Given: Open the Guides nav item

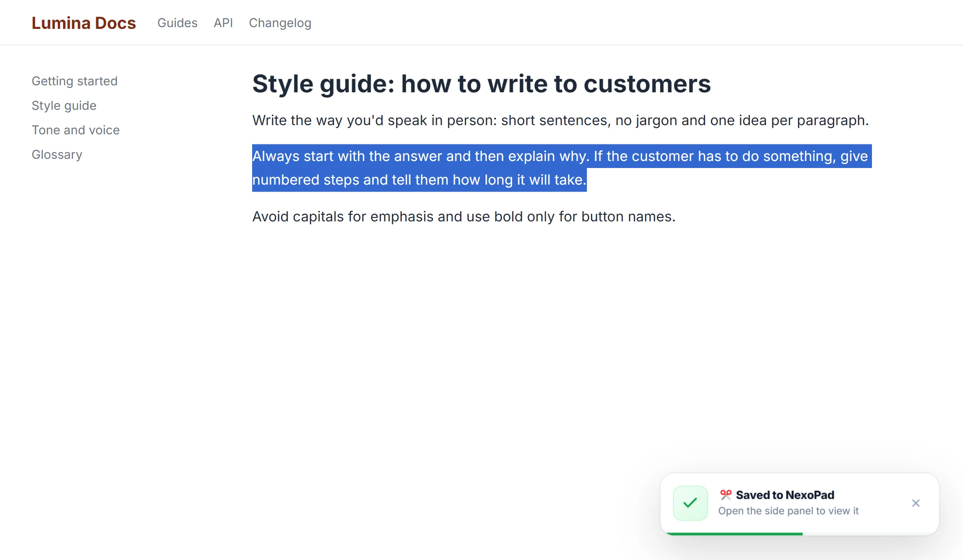Looking at the screenshot, I should [177, 23].
